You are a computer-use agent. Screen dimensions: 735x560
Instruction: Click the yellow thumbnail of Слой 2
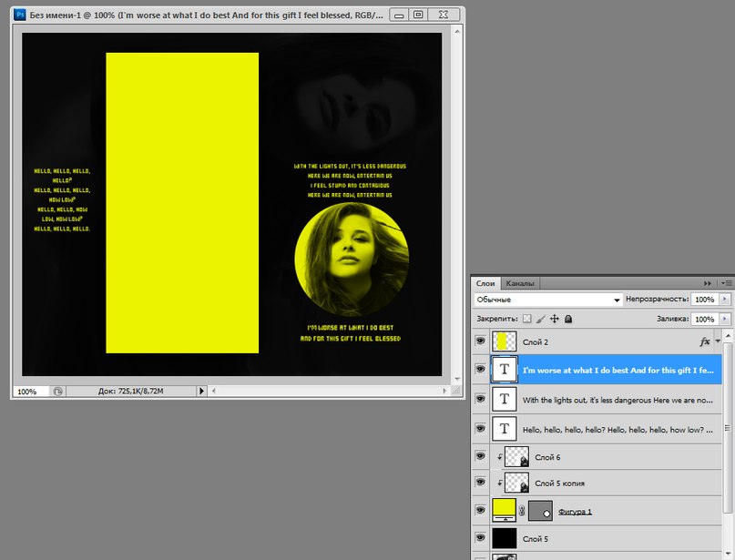[505, 341]
